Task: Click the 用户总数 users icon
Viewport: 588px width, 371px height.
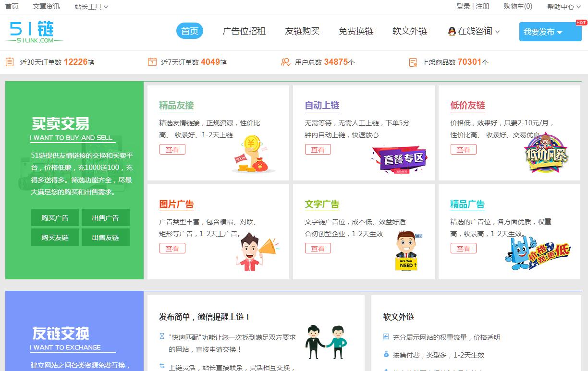Action: click(x=285, y=62)
